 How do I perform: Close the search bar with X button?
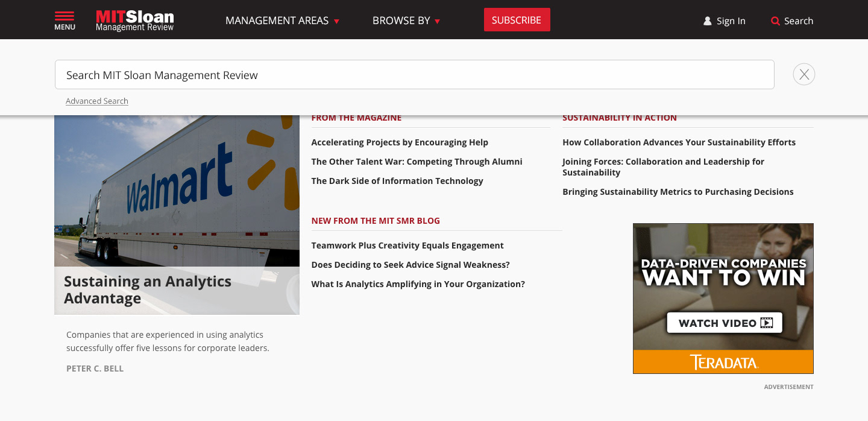point(804,74)
